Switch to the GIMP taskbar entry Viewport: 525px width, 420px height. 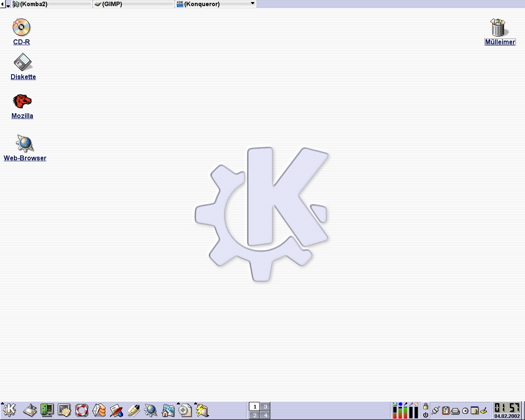pyautogui.click(x=134, y=4)
